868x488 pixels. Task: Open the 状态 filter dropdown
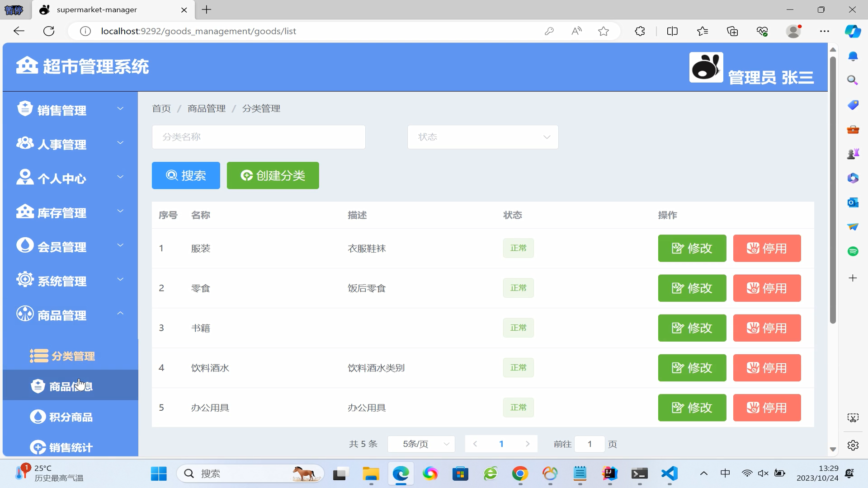[x=482, y=137]
